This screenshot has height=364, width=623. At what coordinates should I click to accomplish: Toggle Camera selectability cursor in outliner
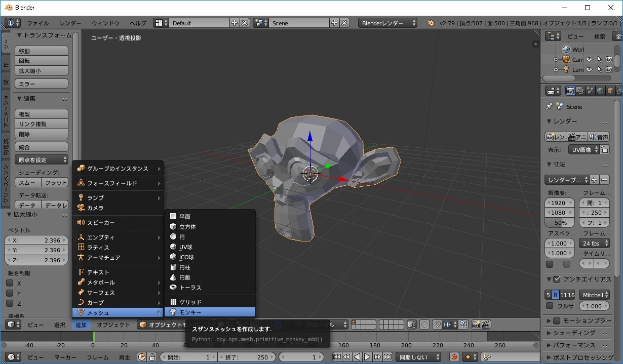599,60
